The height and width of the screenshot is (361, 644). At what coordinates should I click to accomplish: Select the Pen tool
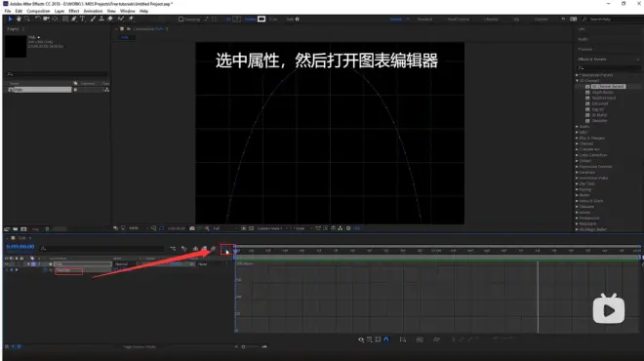point(74,19)
